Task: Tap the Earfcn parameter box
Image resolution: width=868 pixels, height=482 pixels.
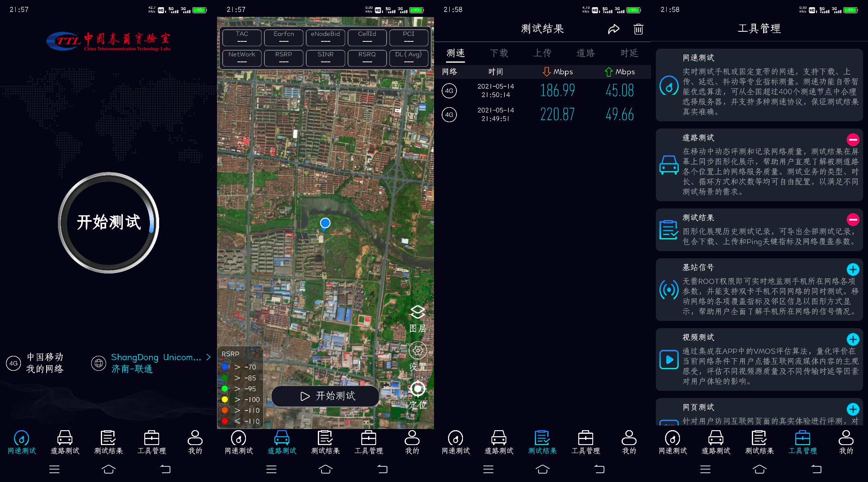Action: 284,37
